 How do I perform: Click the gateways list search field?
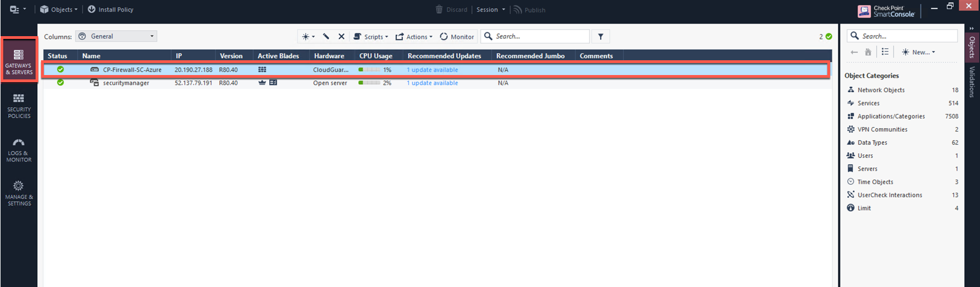coord(539,37)
